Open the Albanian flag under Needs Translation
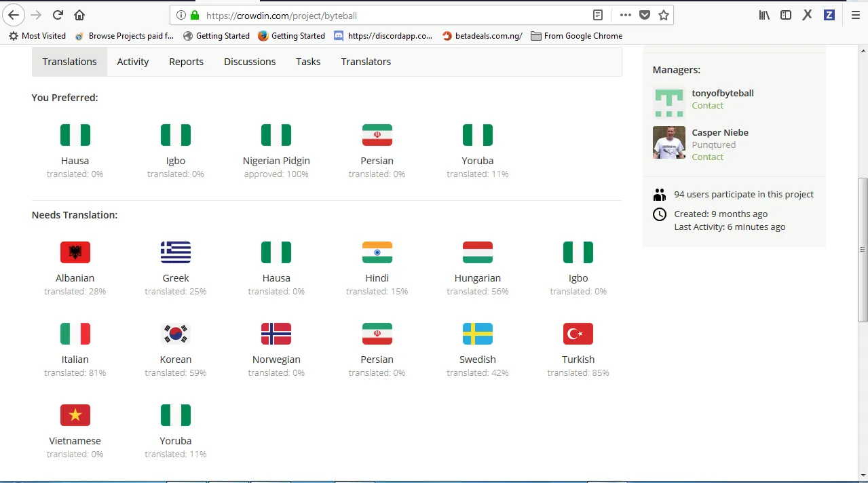The image size is (868, 483). 75,252
